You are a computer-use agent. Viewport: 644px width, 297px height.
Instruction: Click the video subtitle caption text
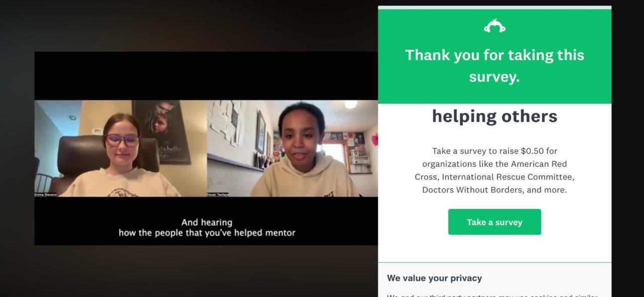(207, 228)
